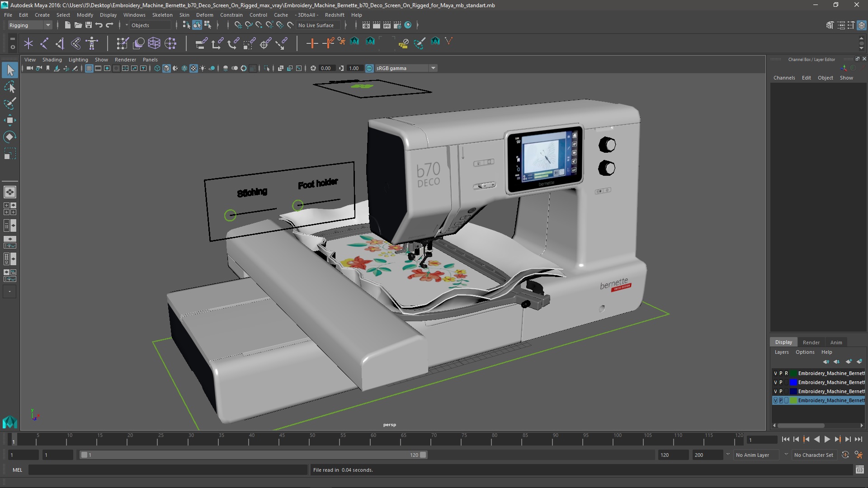The height and width of the screenshot is (488, 868).
Task: Toggle textured display in viewport toolbar
Action: point(193,68)
